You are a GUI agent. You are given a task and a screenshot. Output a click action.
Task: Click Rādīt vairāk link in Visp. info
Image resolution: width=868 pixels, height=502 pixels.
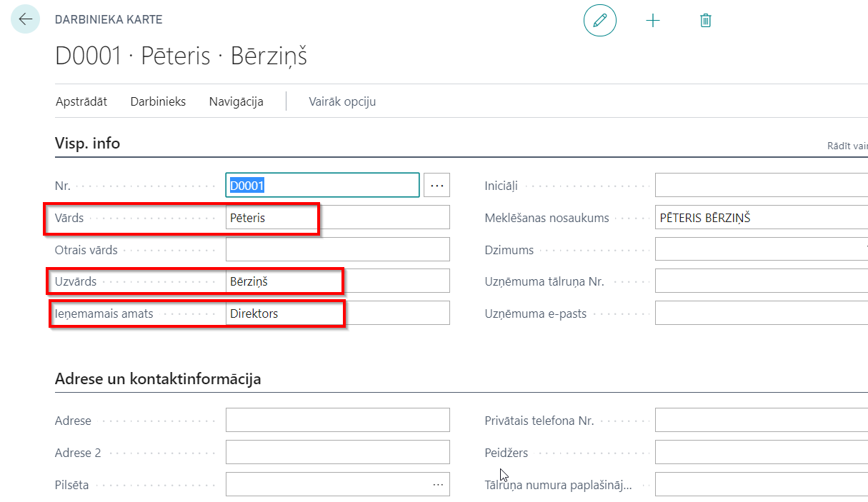[x=847, y=146]
